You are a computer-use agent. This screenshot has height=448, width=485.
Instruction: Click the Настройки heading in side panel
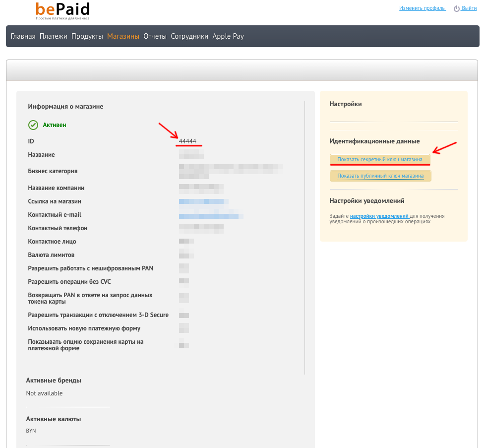[x=346, y=104]
